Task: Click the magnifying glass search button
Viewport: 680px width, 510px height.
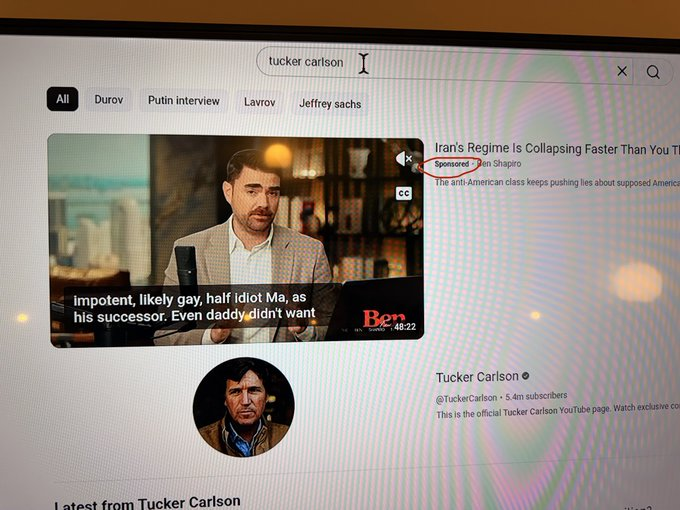Action: pyautogui.click(x=653, y=72)
